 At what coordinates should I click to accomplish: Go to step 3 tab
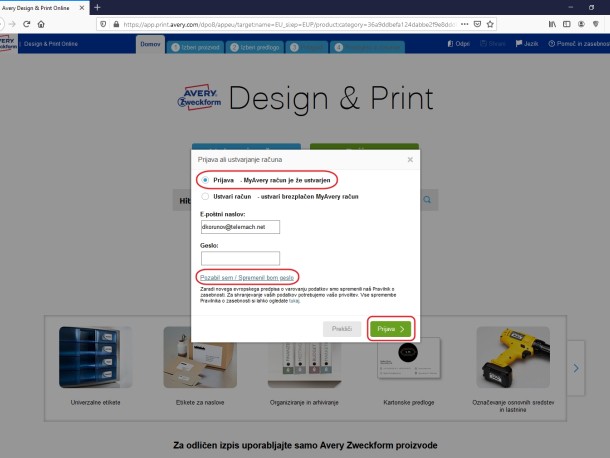[x=307, y=47]
